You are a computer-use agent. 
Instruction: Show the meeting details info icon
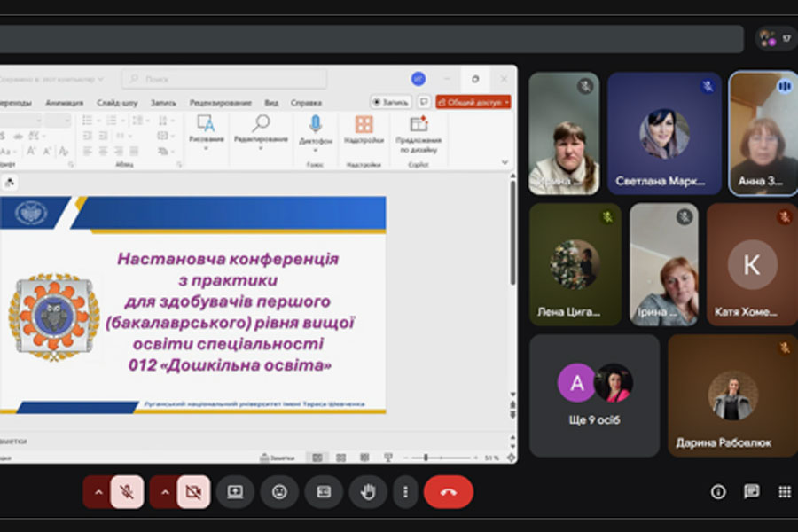pos(718,492)
